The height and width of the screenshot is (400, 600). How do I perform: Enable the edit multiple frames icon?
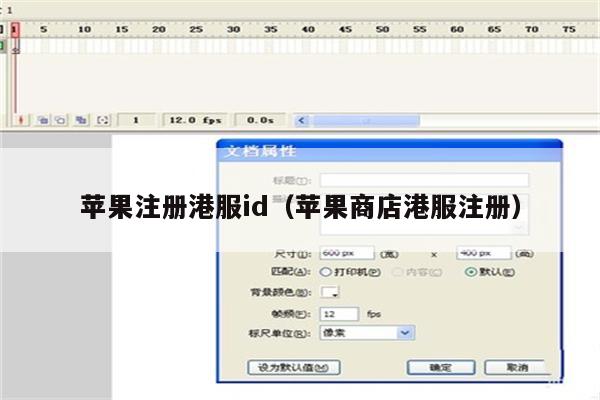[x=81, y=121]
